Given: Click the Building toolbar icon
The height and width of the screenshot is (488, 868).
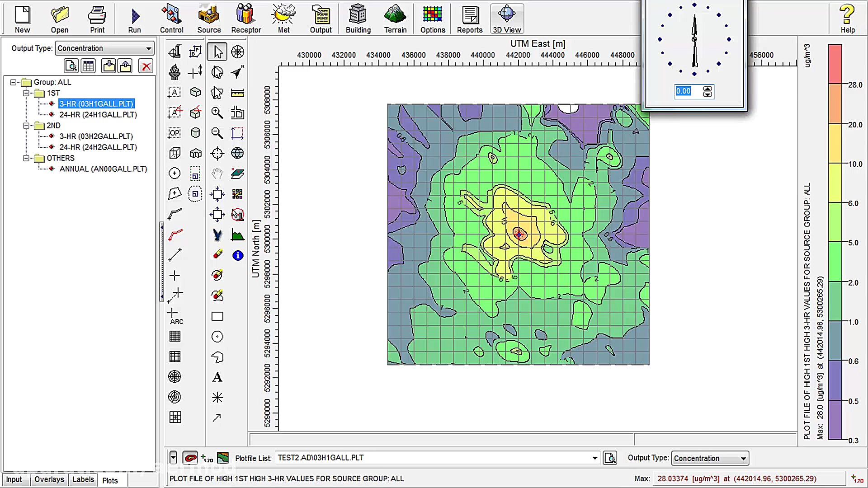Looking at the screenshot, I should [x=358, y=19].
